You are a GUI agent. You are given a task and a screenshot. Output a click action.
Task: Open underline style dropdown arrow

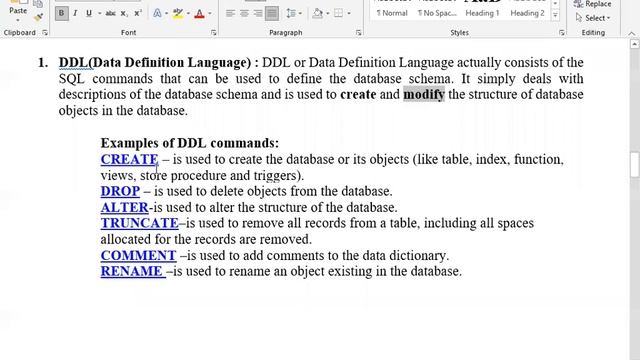[x=99, y=13]
